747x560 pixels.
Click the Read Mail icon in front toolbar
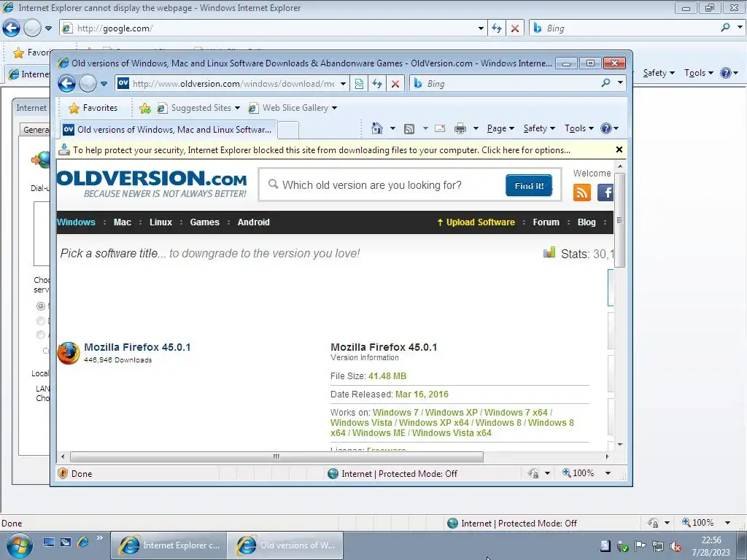point(440,128)
